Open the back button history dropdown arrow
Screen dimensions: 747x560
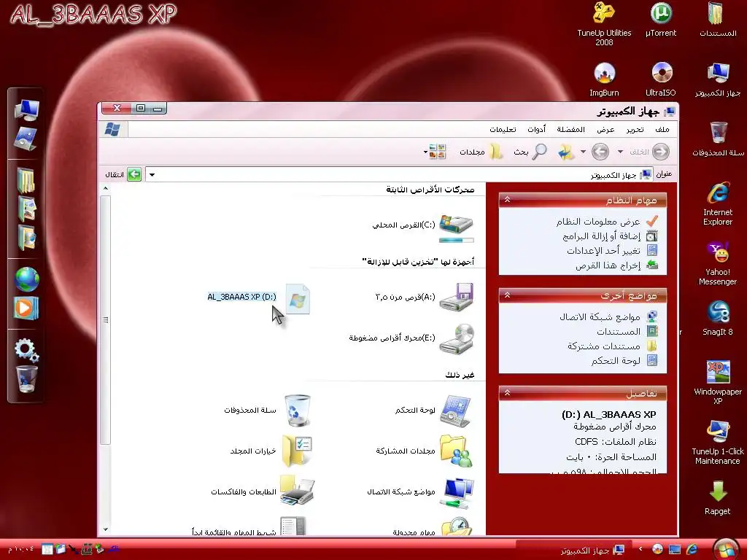pyautogui.click(x=620, y=152)
